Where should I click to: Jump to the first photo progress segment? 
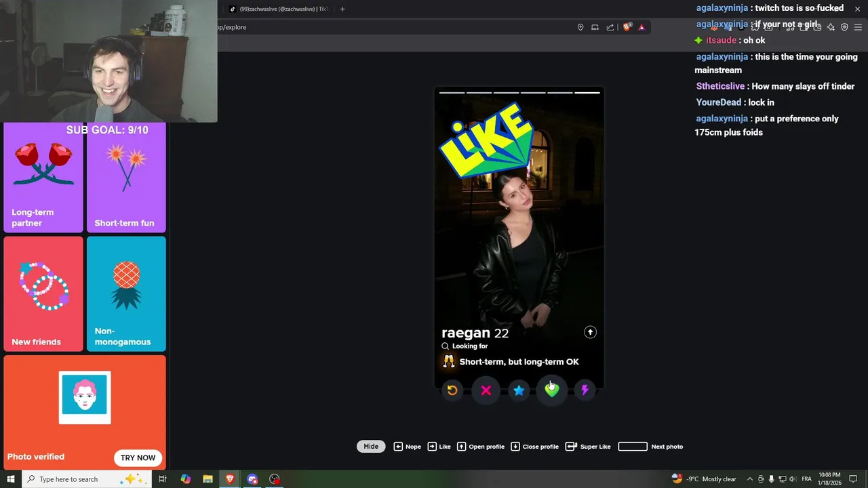[x=452, y=92]
